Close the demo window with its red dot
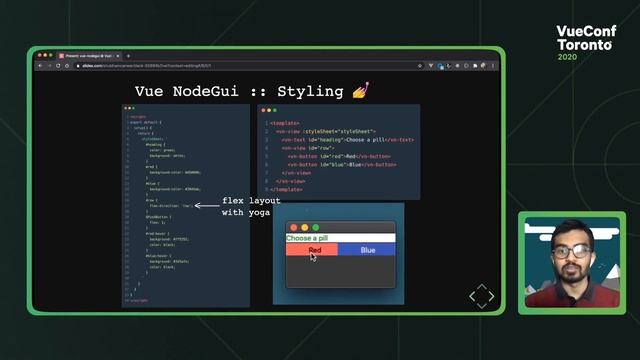Image resolution: width=640 pixels, height=360 pixels. click(293, 227)
